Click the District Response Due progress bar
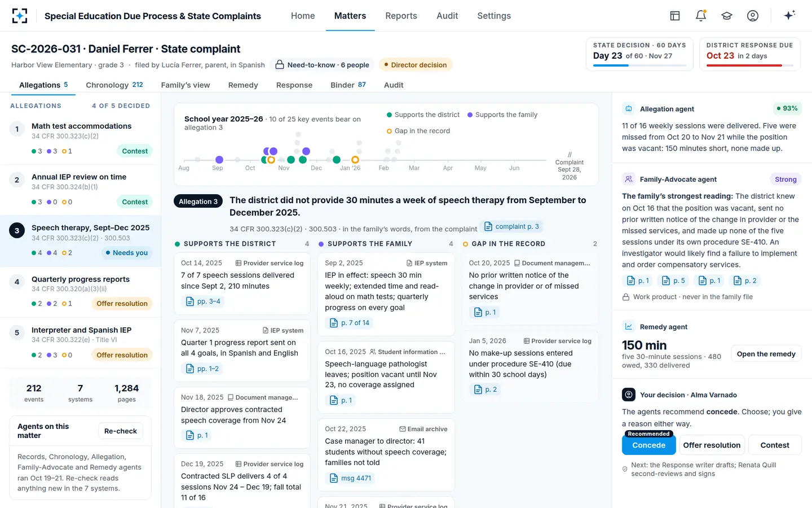The width and height of the screenshot is (812, 508). (749, 65)
